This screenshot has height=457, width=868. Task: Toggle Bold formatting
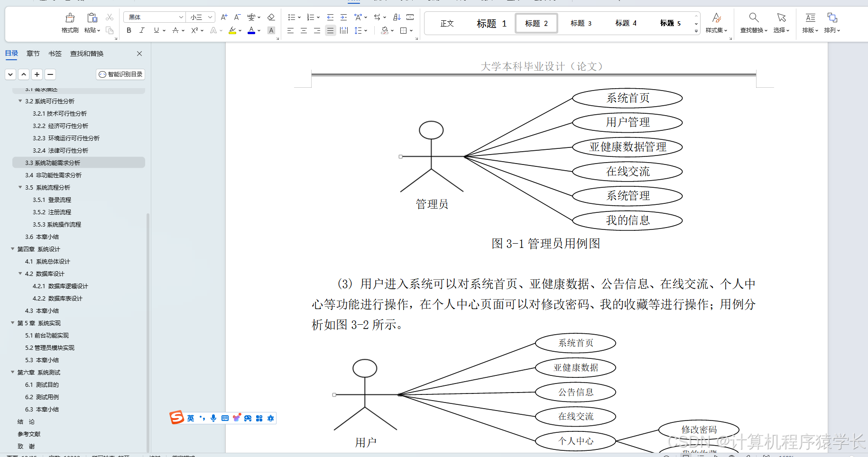pos(129,30)
